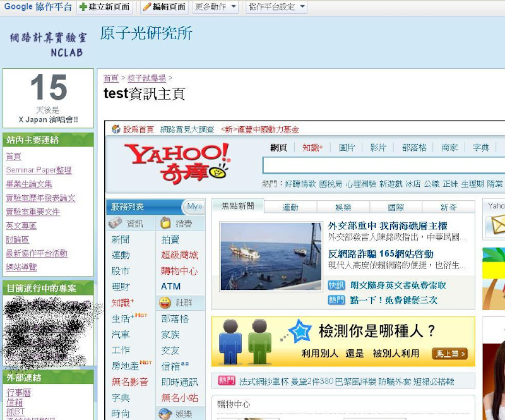Click the 建立新頁面 button

[105, 7]
